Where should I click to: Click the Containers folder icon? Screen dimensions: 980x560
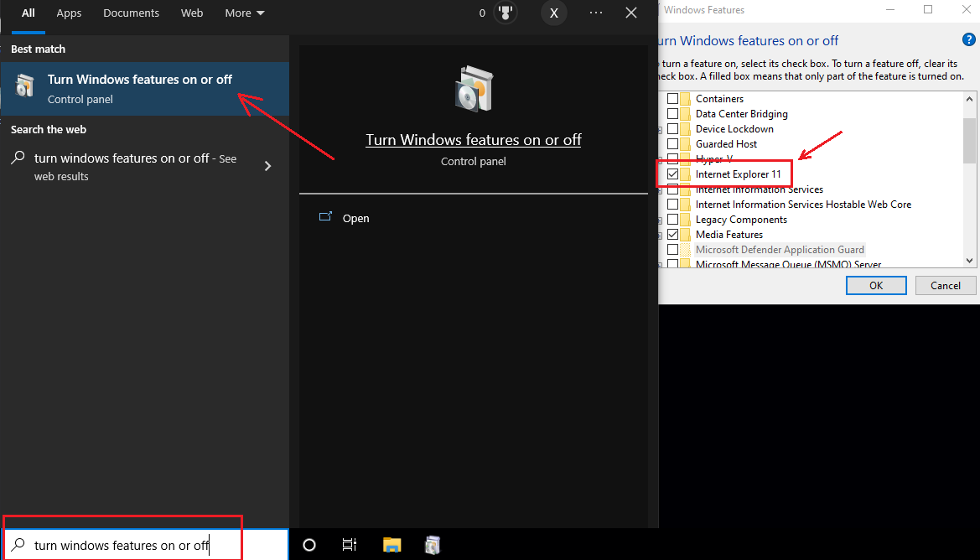point(686,99)
